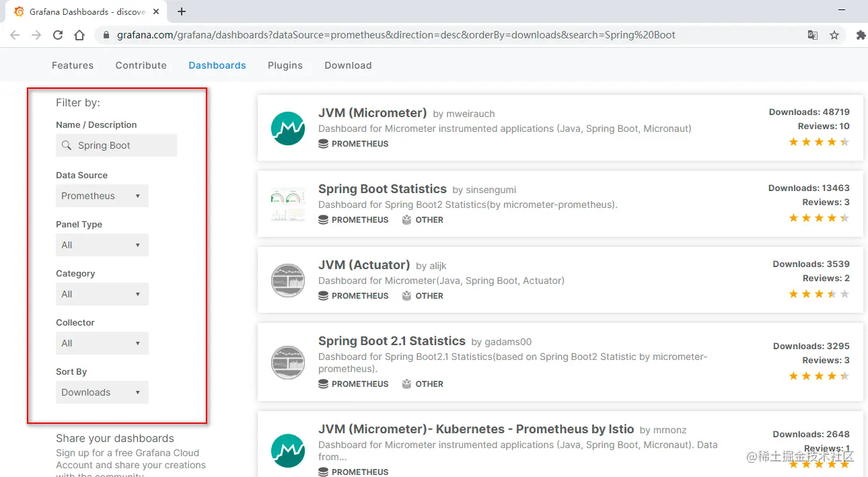Viewport: 868px width, 477px height.
Task: Click the browser forward arrow
Action: (36, 35)
